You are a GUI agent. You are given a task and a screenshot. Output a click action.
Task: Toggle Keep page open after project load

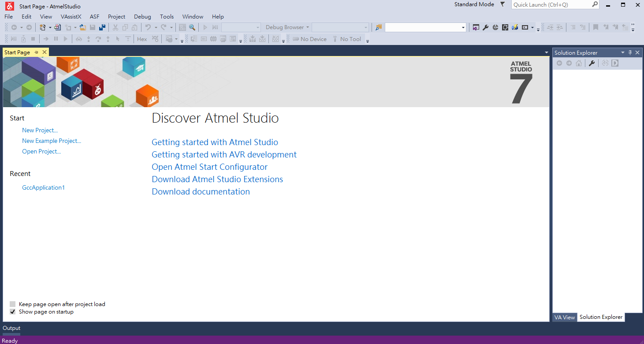(x=13, y=304)
